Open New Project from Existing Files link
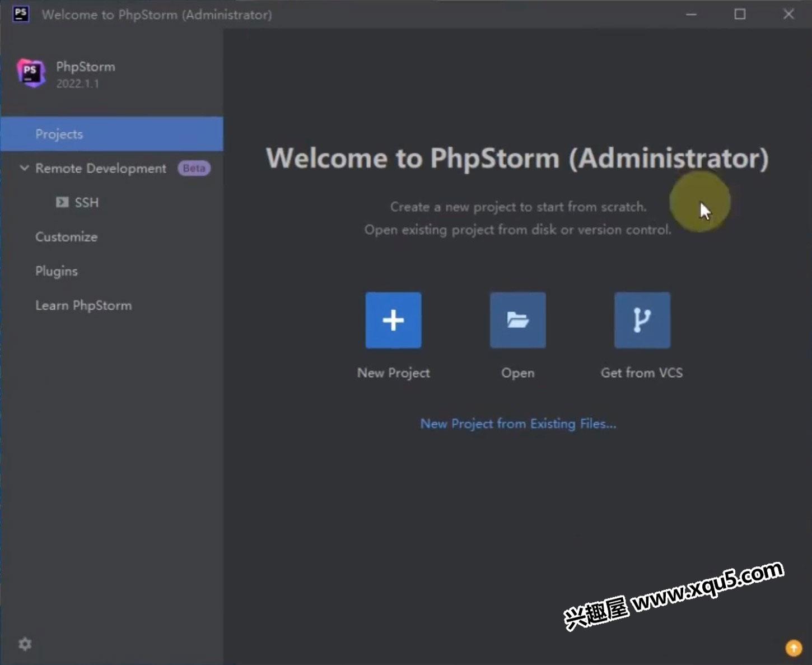 (518, 424)
